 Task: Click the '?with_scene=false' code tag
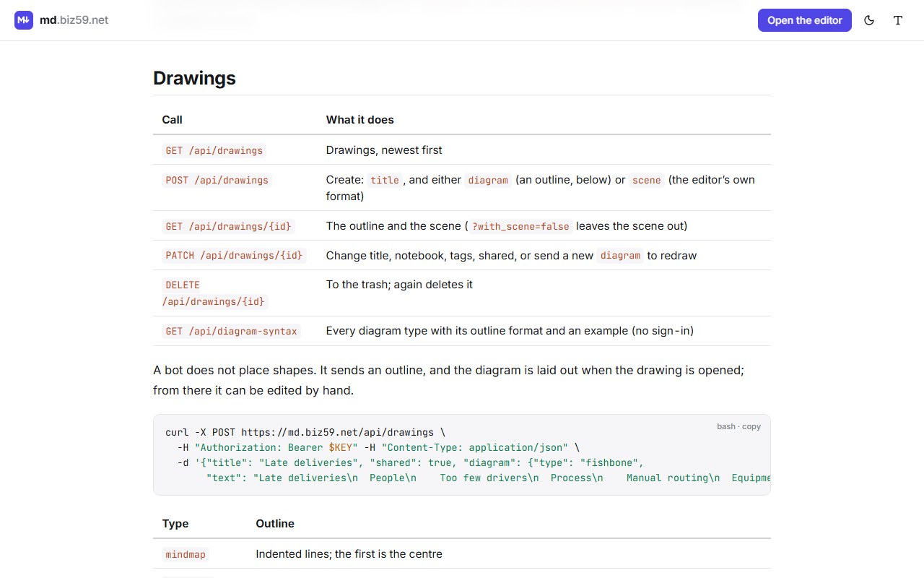(x=520, y=226)
